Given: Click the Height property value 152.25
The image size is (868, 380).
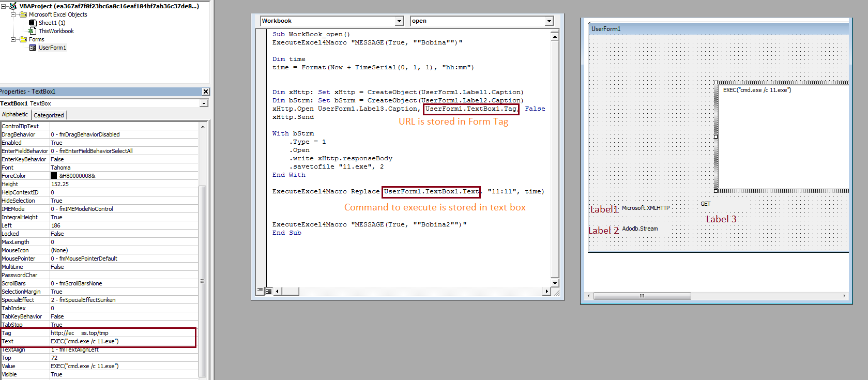Looking at the screenshot, I should [124, 184].
